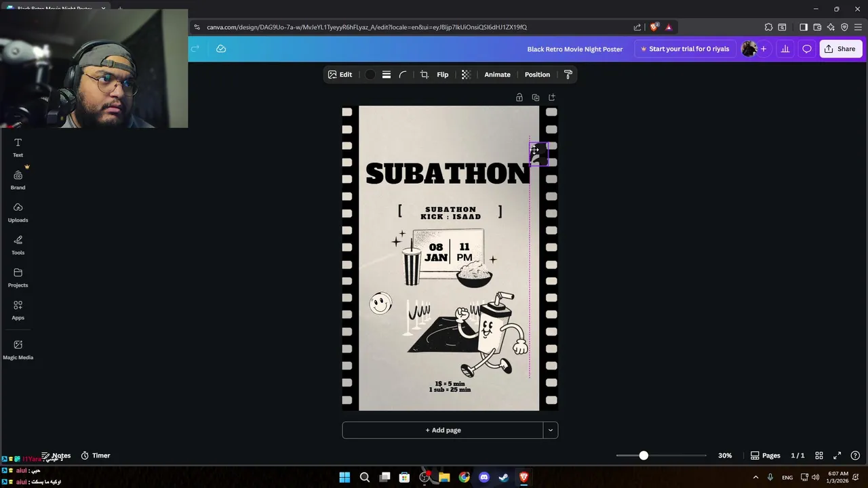The image size is (868, 488).
Task: Click the cloud save status icon
Action: click(x=221, y=49)
